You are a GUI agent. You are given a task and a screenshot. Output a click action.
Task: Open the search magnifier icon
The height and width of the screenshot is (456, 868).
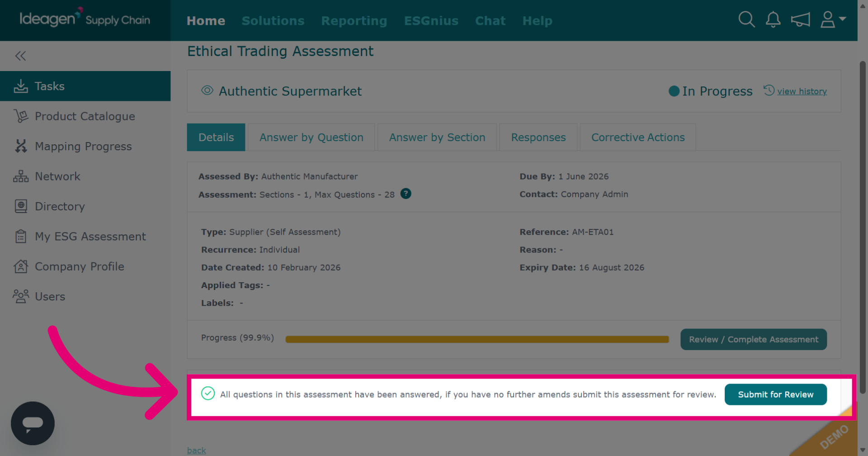tap(746, 19)
